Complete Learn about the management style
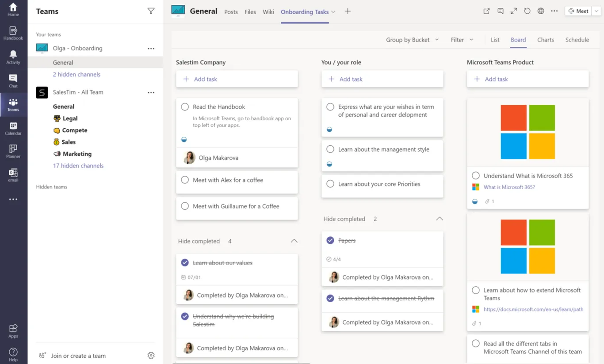 pos(330,149)
